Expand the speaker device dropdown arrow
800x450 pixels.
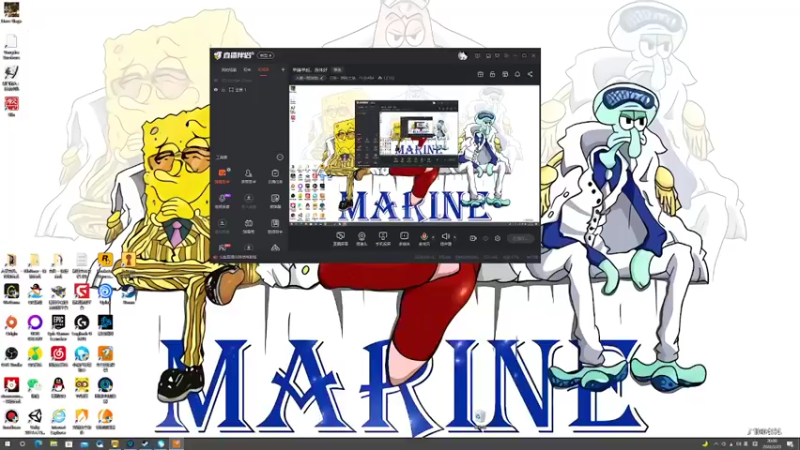[455, 237]
